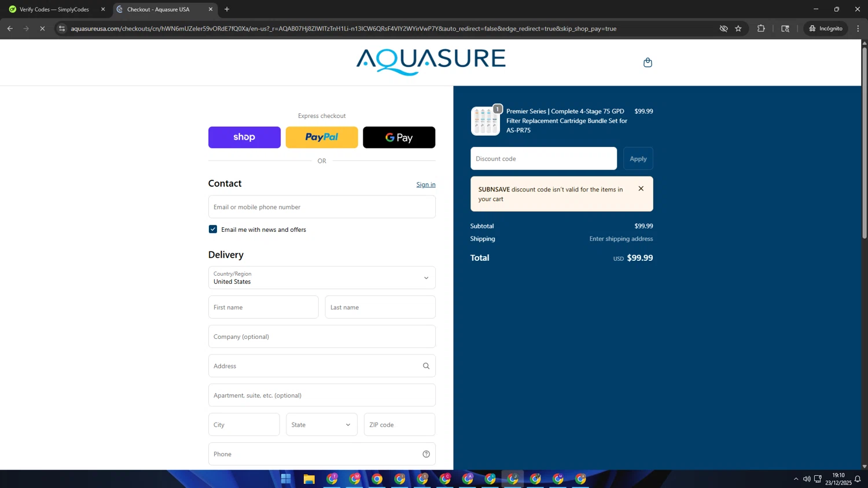Open the Country/Region dropdown
Screen dimensions: 868x488
pos(322,278)
